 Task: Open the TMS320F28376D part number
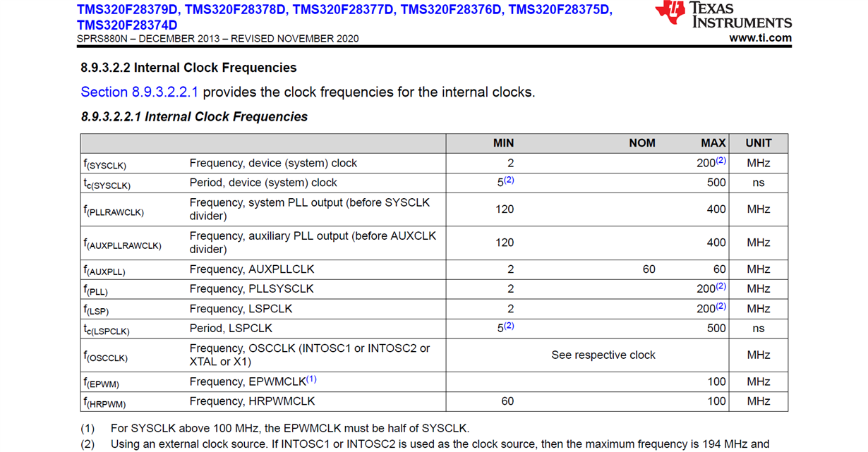(x=452, y=10)
